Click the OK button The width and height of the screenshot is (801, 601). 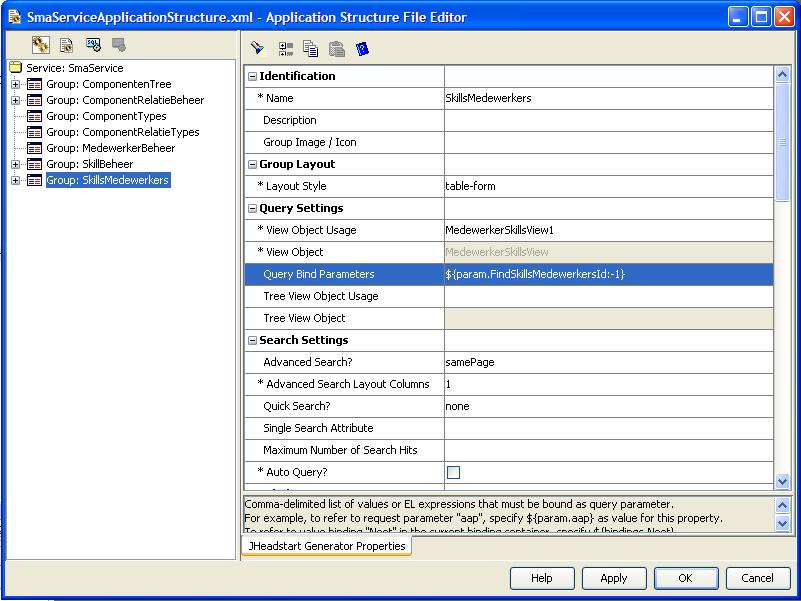[x=685, y=578]
